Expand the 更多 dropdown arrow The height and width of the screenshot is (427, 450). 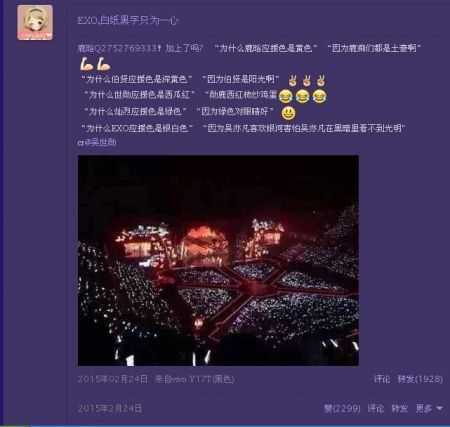[x=439, y=408]
